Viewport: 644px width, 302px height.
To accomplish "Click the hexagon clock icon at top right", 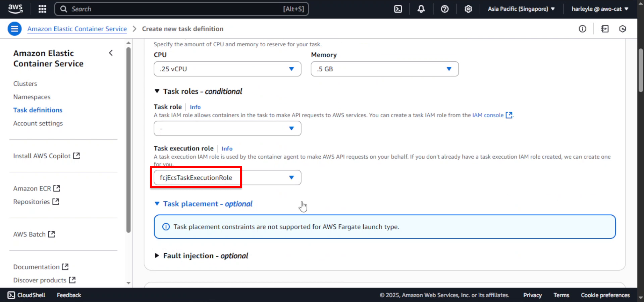I will [623, 29].
